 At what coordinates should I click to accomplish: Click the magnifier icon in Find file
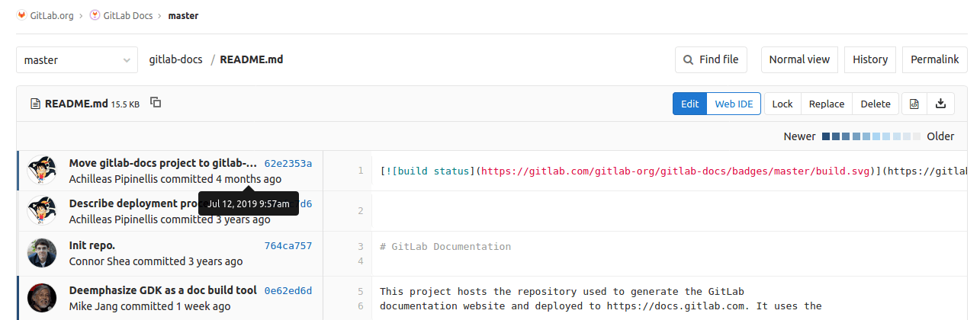point(689,59)
